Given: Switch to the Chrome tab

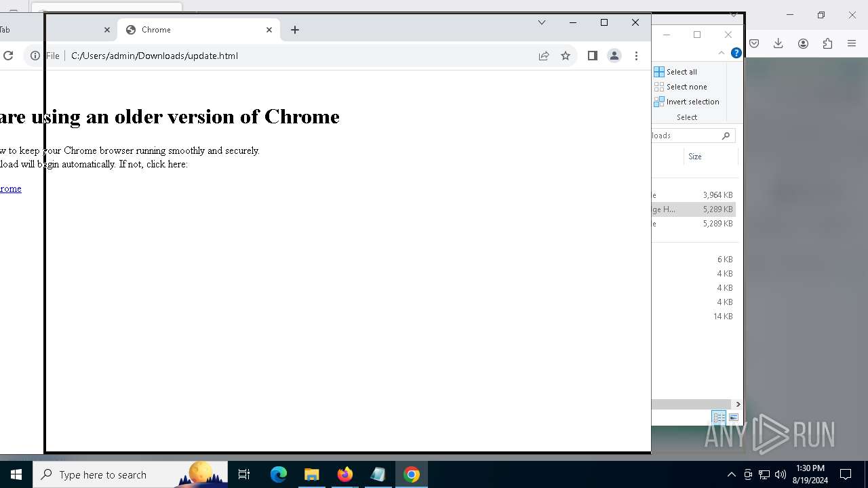Looking at the screenshot, I should [x=199, y=30].
